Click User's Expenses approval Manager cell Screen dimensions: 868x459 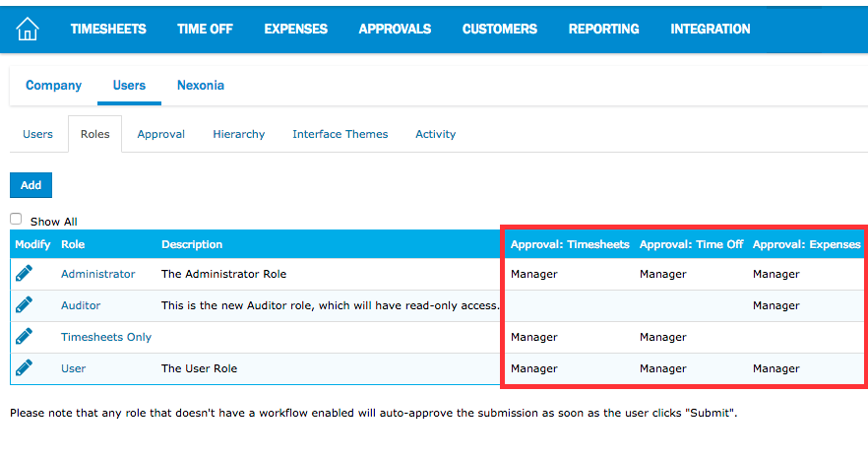776,368
